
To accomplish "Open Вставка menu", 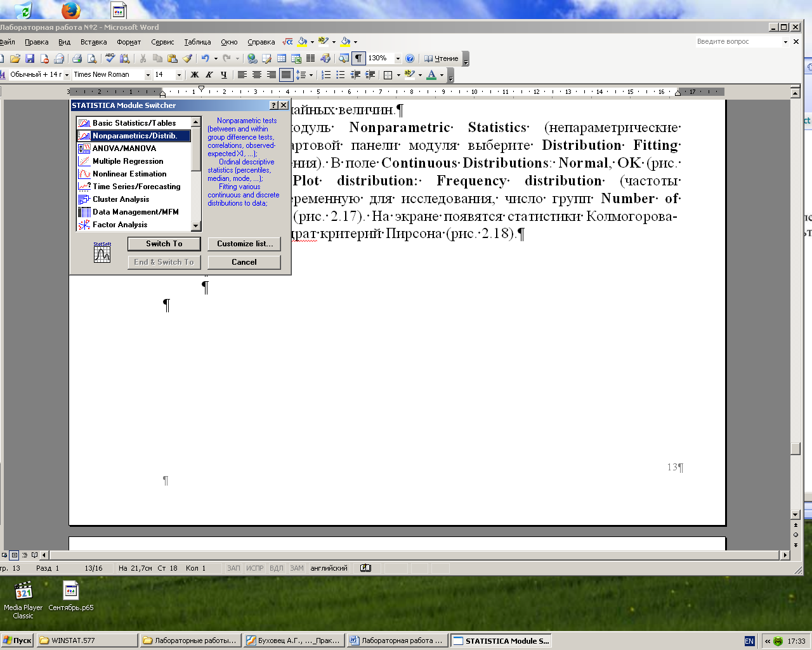I will coord(93,42).
